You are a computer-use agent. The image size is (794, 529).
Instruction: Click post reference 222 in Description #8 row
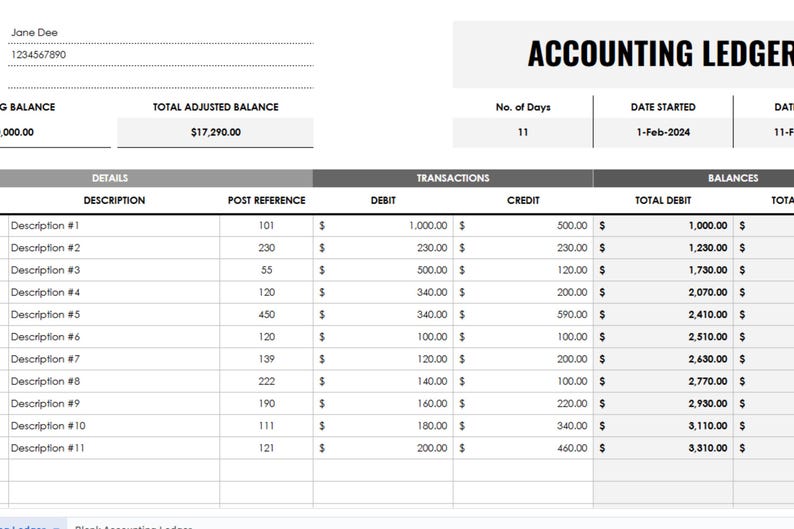coord(266,382)
